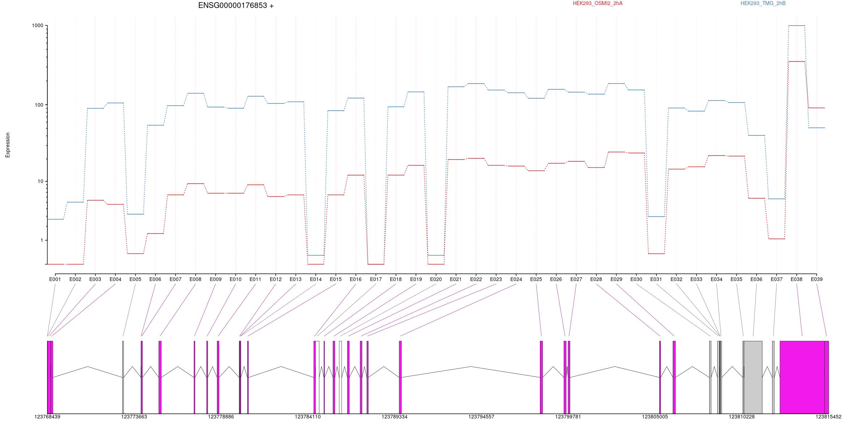Click exon label E014
Screen dimensions: 868x434
point(316,279)
